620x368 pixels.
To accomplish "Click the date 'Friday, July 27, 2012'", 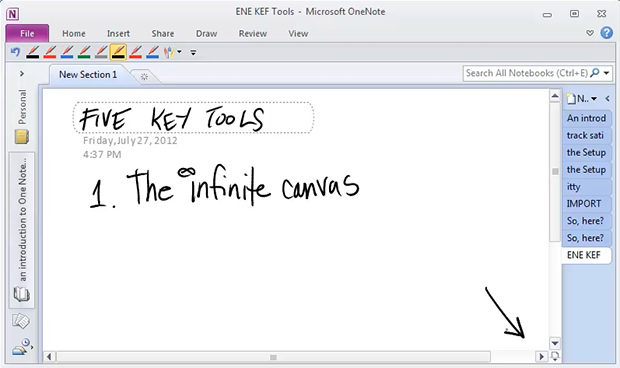I will click(x=130, y=141).
